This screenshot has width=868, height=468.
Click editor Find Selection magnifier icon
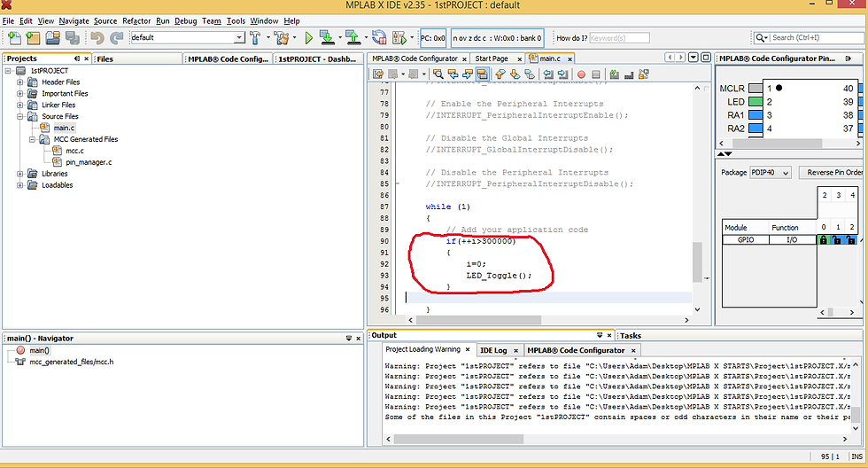[x=438, y=74]
